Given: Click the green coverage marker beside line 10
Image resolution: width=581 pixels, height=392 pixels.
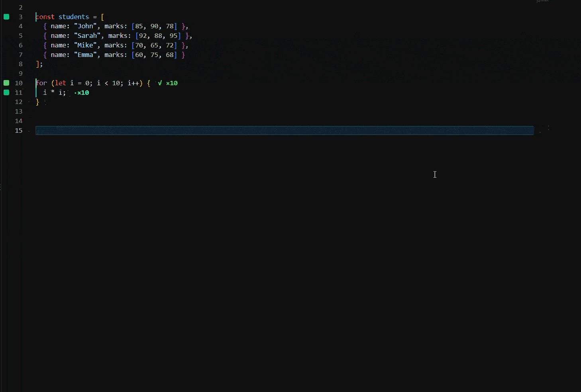Looking at the screenshot, I should coord(6,83).
